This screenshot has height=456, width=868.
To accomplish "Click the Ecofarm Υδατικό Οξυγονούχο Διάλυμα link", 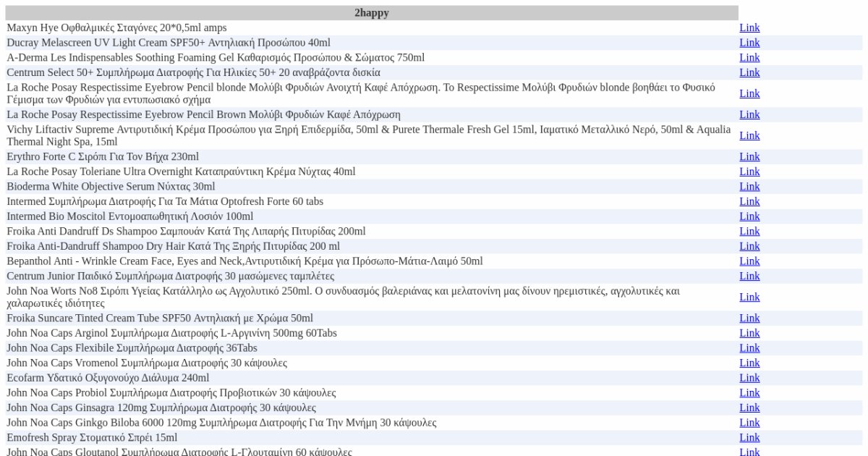I will coord(749,378).
